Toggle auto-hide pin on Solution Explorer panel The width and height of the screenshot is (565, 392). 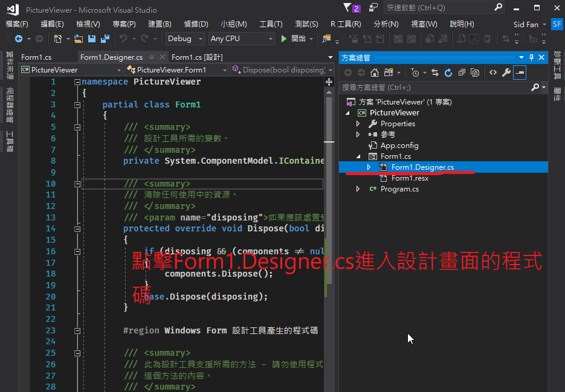pos(531,57)
